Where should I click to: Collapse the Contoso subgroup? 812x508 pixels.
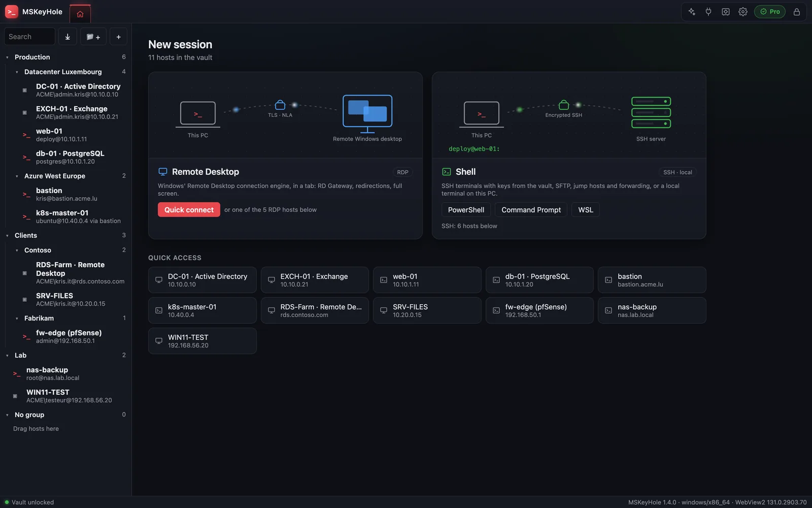[x=17, y=250]
